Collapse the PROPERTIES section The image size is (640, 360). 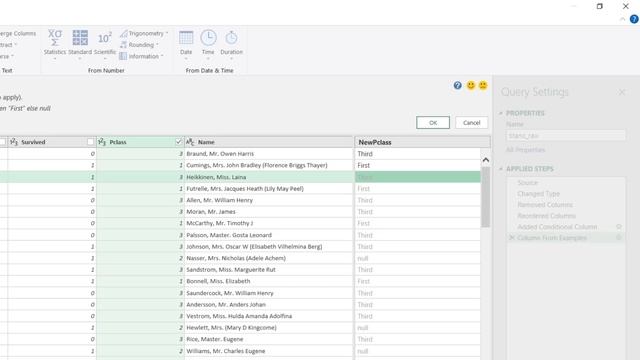pos(501,113)
